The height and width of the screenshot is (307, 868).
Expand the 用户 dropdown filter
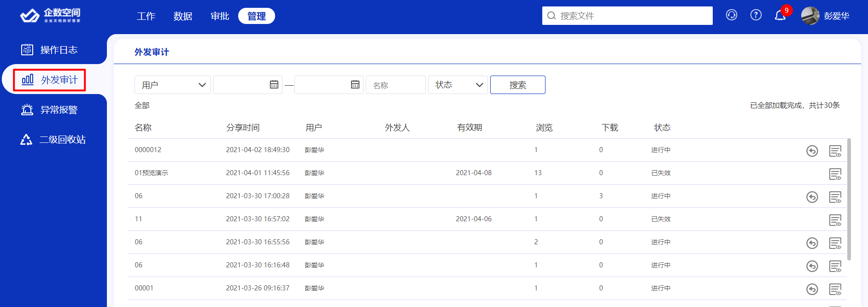[x=173, y=85]
